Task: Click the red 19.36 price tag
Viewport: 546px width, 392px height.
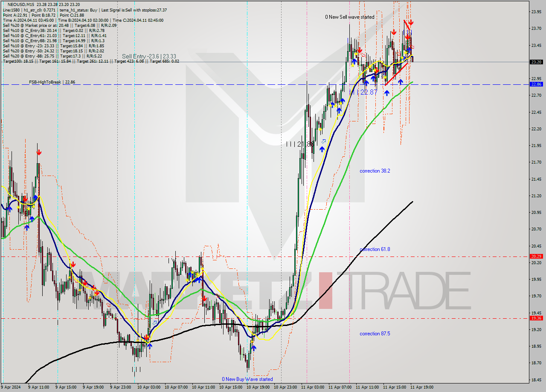Action: pos(536,318)
